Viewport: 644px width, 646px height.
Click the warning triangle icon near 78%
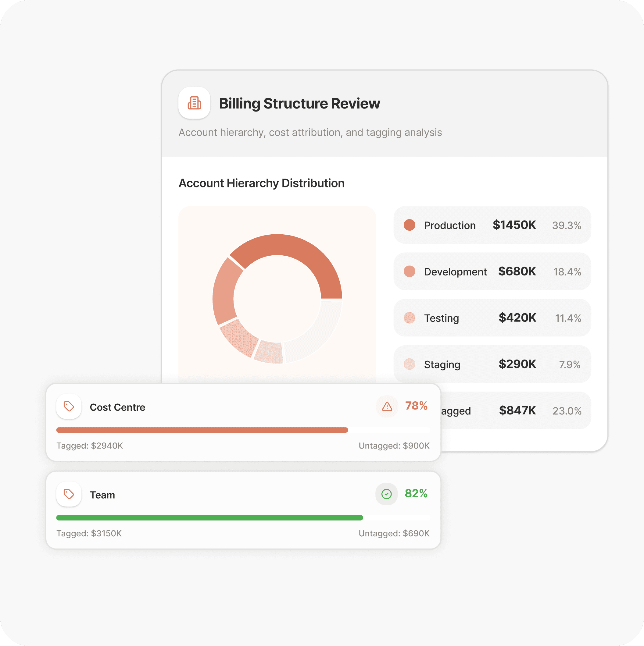click(x=386, y=406)
